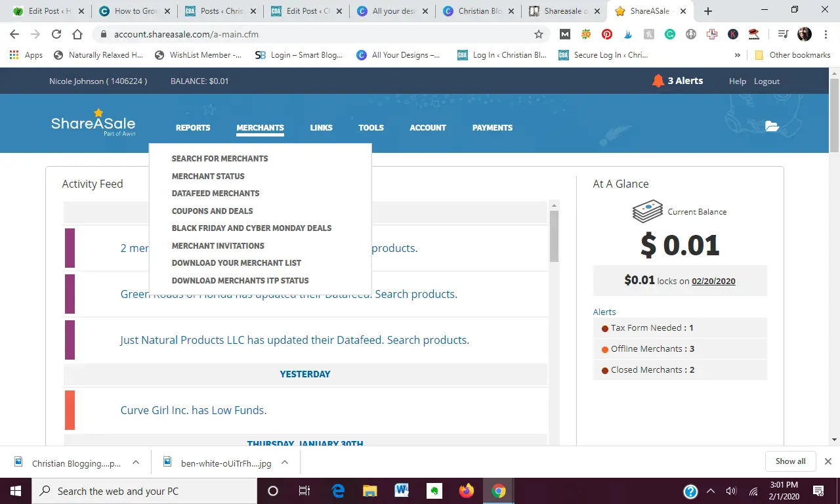840x504 pixels.
Task: Open Just Natural Products LLC datafeed link
Action: pyautogui.click(x=295, y=340)
